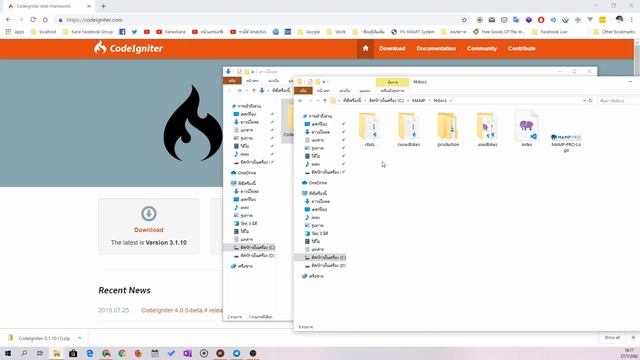
Task: Reload the CodeIgniter page in Chrome
Action: [x=33, y=20]
